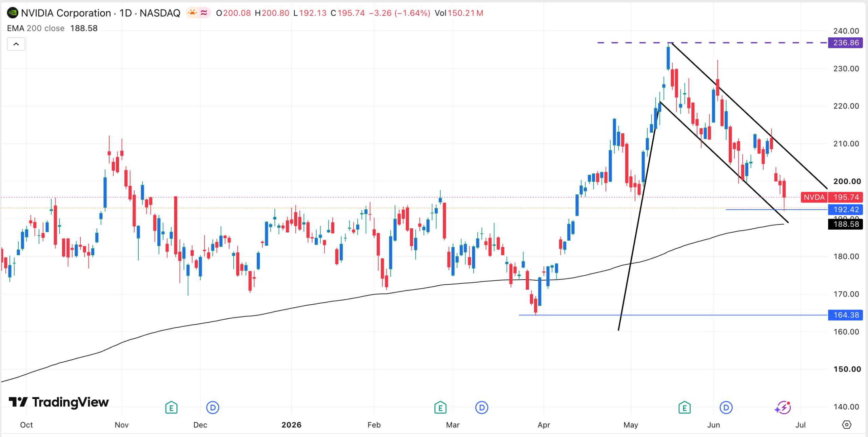Select the EMA 200 close indicator legend
This screenshot has width=868, height=437.
36,28
